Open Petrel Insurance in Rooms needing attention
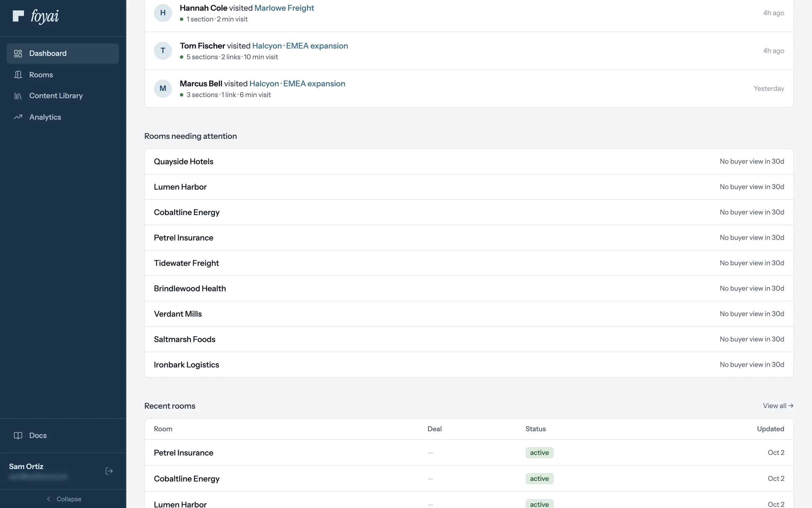812x508 pixels. [x=469, y=238]
